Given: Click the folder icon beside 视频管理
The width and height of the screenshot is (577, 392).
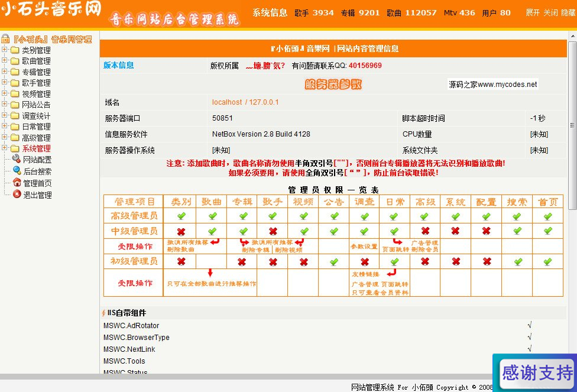Looking at the screenshot, I should pyautogui.click(x=15, y=93).
